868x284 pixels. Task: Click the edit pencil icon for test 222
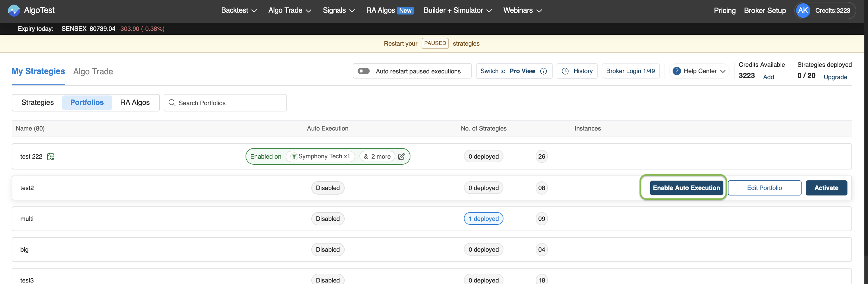pos(401,156)
